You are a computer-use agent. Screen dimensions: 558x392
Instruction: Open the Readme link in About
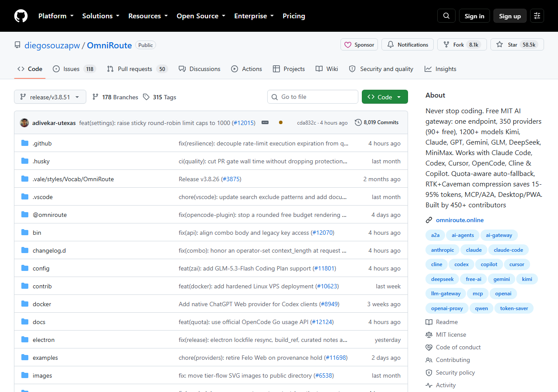coord(442,322)
